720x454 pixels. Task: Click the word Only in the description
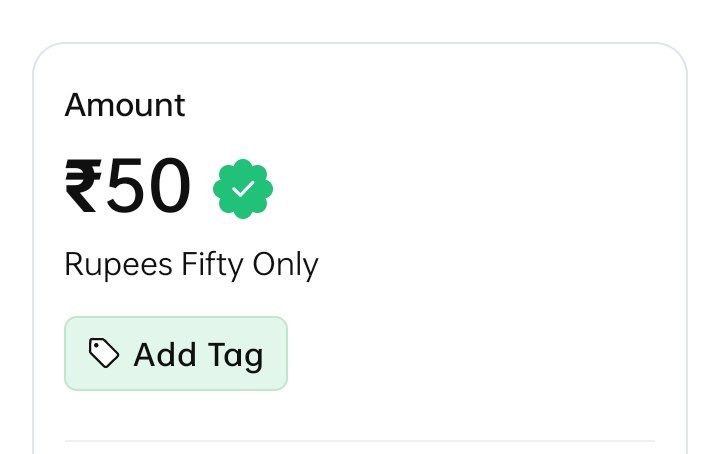(285, 265)
